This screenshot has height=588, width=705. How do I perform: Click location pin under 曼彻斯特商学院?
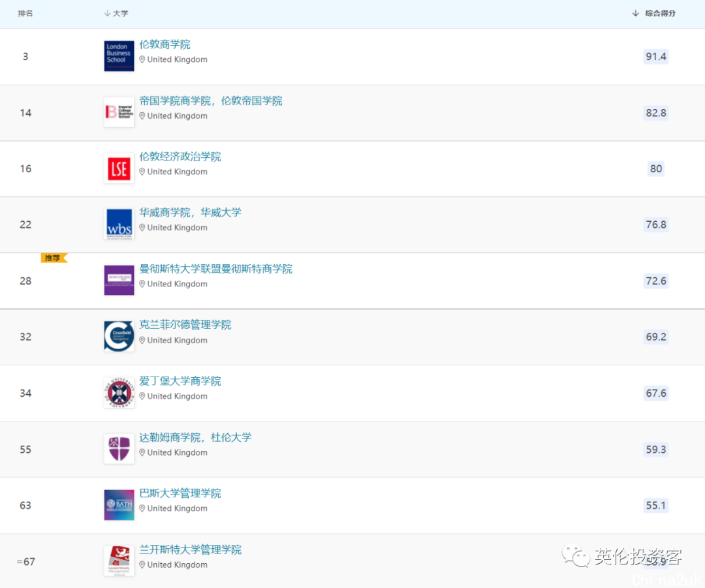[x=142, y=284]
